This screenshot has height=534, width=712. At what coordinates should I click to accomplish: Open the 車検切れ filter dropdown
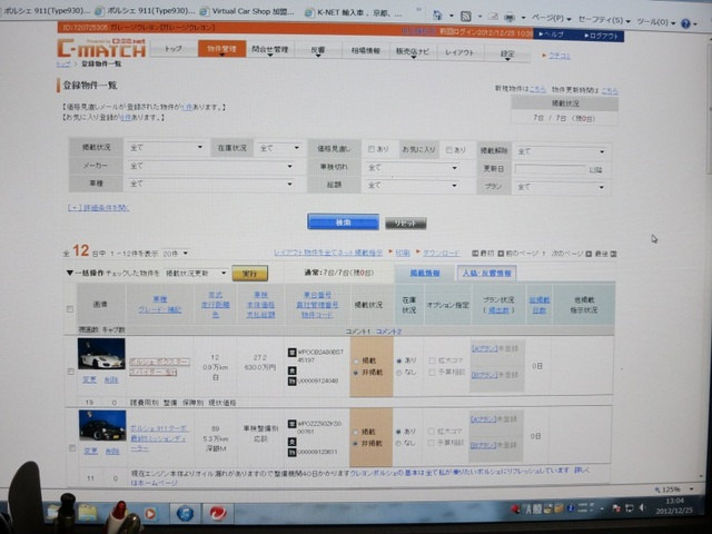(412, 168)
